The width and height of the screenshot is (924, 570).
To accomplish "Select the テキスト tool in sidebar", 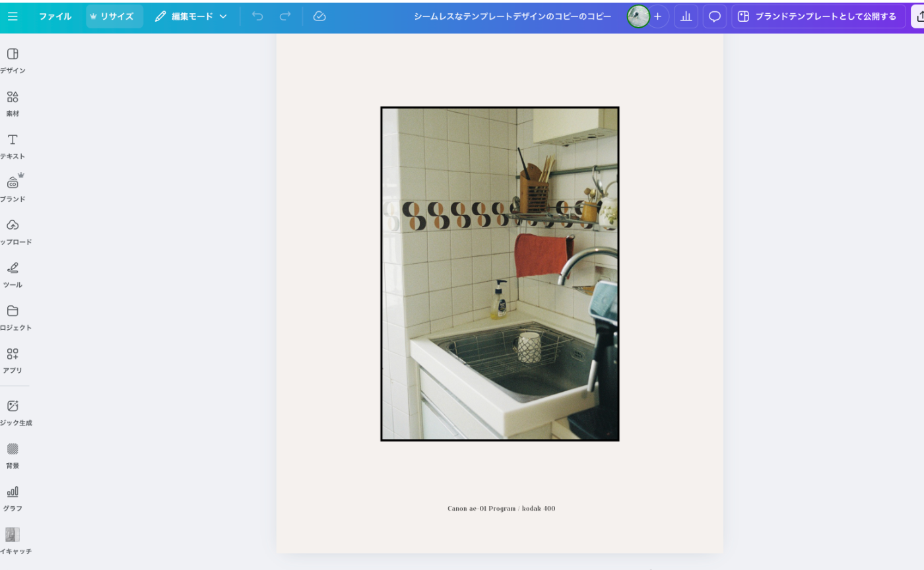I will point(13,145).
